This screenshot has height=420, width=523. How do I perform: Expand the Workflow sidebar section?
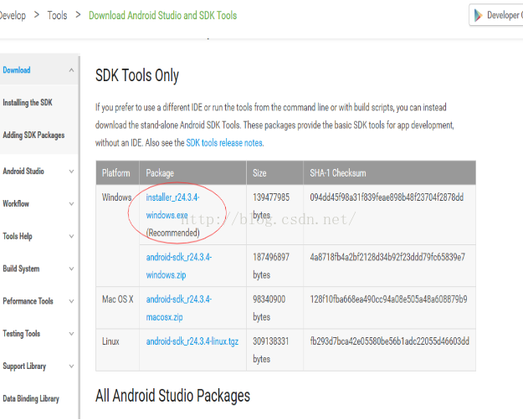tap(72, 204)
